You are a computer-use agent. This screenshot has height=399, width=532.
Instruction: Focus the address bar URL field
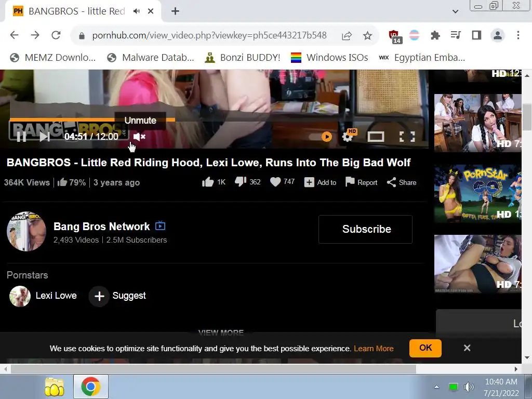(x=209, y=35)
